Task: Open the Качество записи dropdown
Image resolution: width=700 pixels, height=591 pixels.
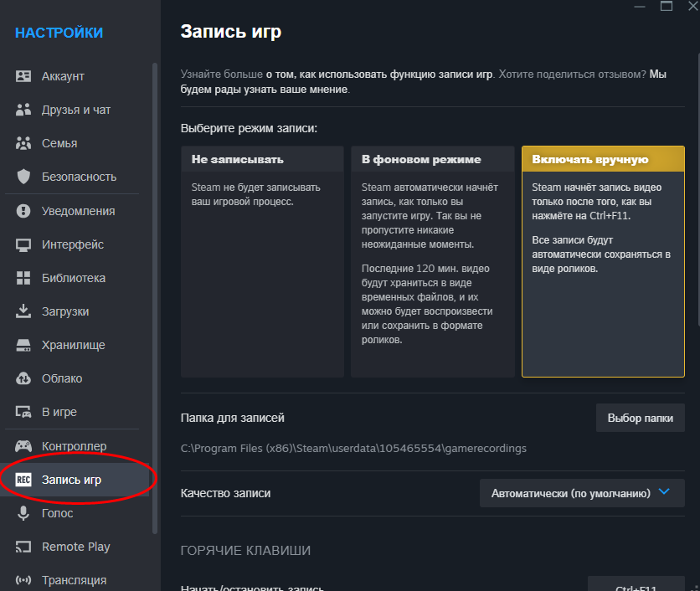Action: [x=581, y=493]
